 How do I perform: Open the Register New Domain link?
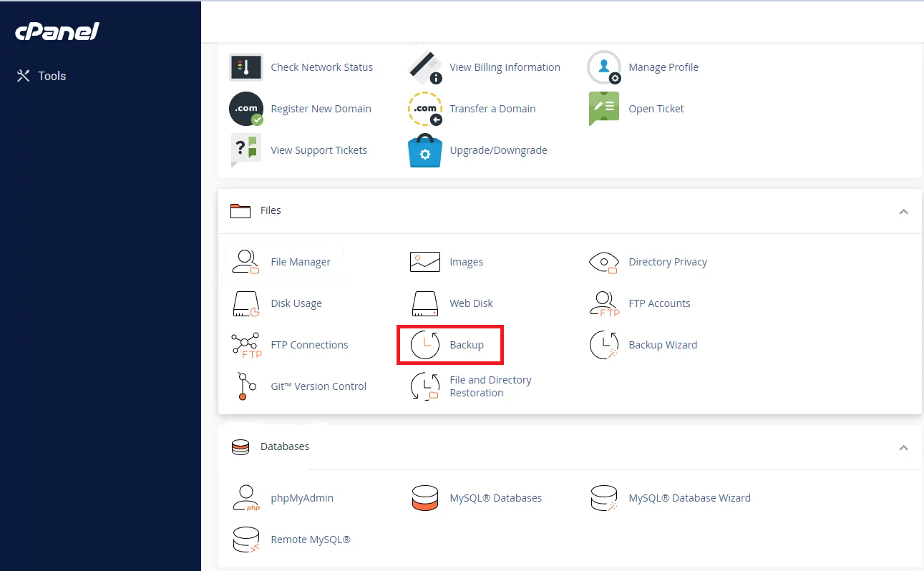click(321, 109)
